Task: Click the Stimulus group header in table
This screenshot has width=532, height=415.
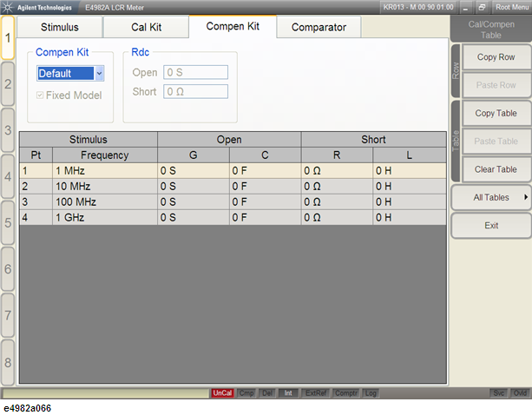Action: coord(89,140)
